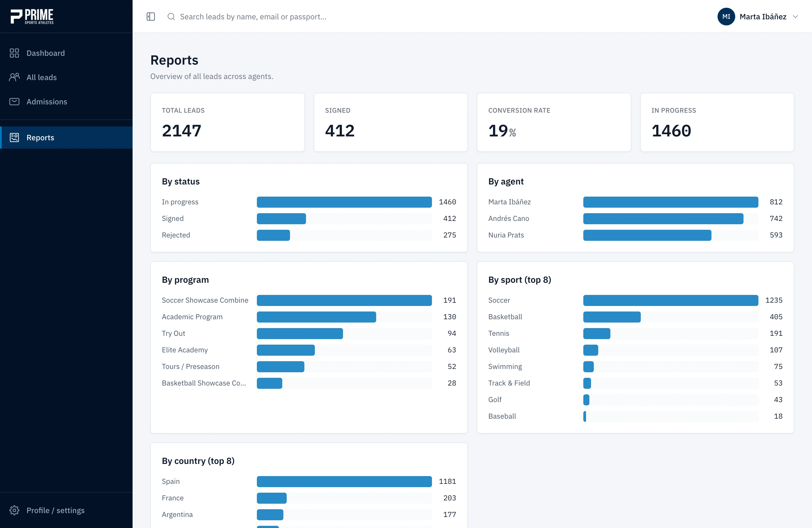The width and height of the screenshot is (812, 528).
Task: Click the MI user avatar
Action: 726,17
